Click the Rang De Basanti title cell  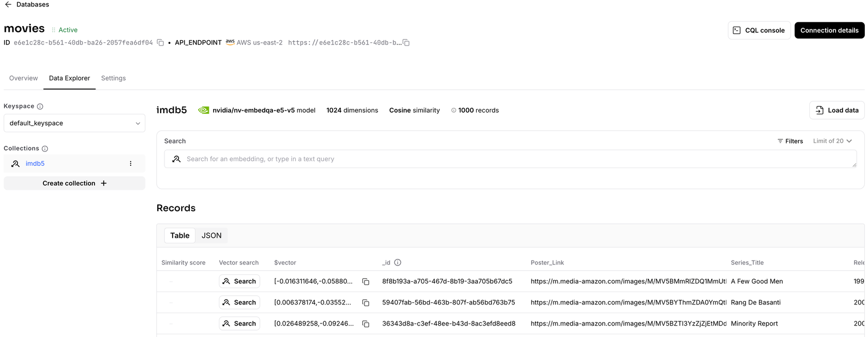click(x=756, y=302)
